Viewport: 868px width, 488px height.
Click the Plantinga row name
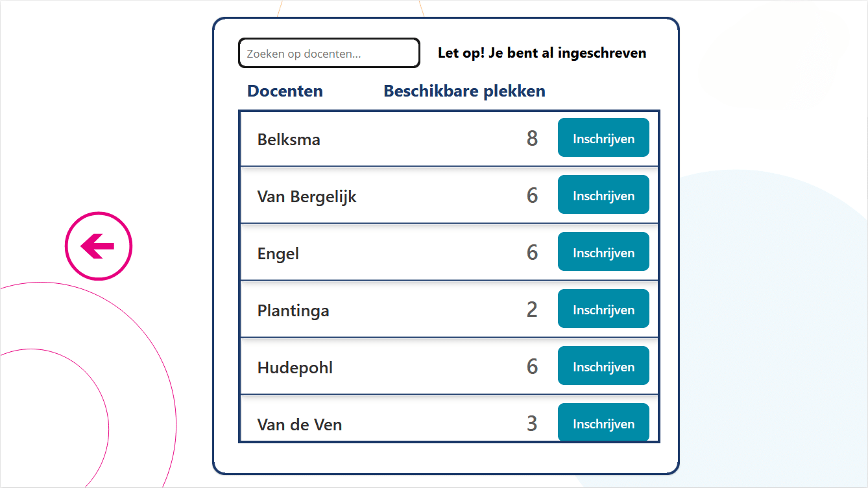coord(293,310)
